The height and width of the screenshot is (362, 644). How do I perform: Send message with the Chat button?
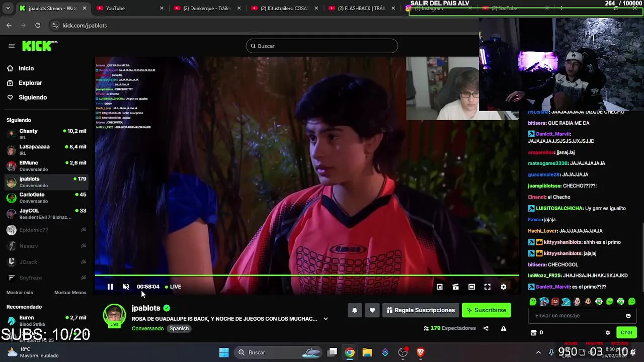tap(626, 332)
